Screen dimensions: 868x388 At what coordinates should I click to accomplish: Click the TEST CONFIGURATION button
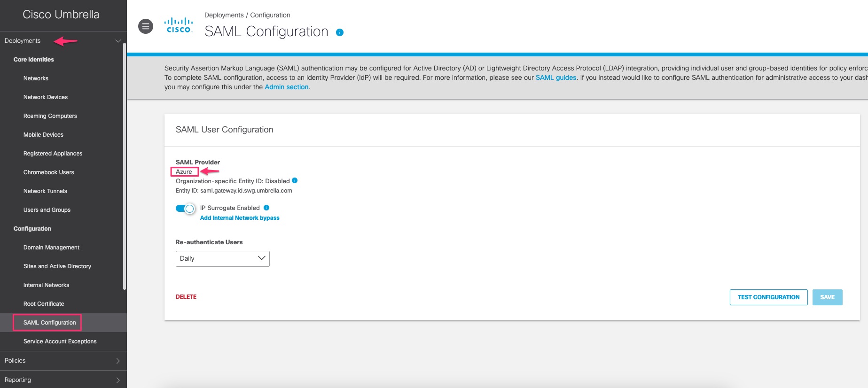[x=768, y=297]
